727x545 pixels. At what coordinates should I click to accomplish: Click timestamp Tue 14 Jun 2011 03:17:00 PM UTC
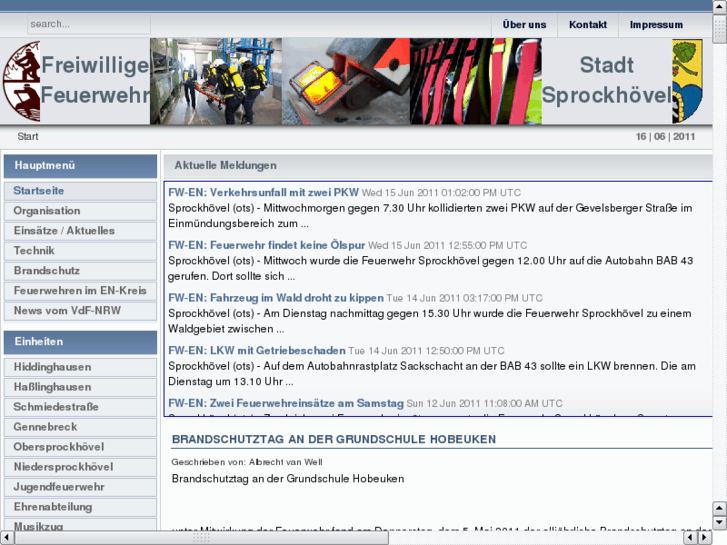pos(465,298)
